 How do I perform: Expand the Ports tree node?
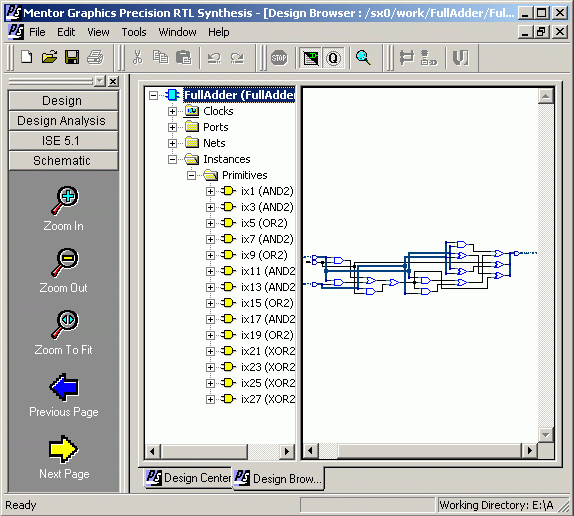pos(172,127)
